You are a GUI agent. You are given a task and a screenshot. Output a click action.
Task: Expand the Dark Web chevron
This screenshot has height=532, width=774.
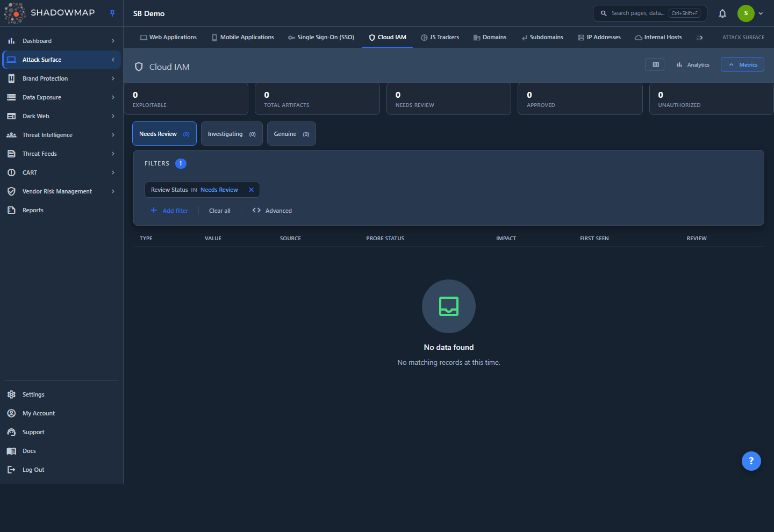[113, 116]
